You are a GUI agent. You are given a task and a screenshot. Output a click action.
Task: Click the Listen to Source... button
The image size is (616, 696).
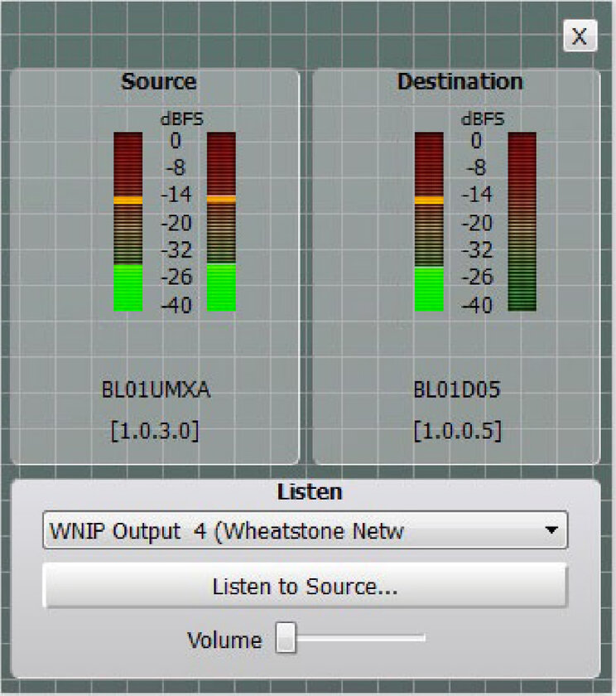[306, 586]
